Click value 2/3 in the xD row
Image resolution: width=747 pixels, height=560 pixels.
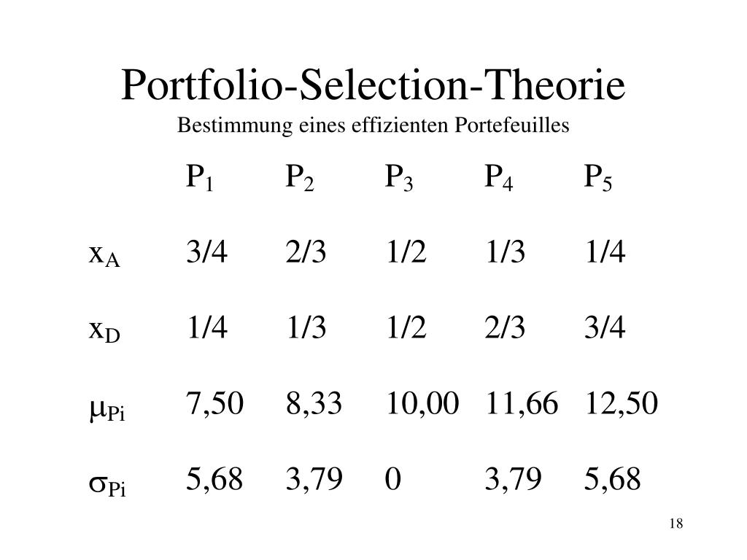pos(505,327)
